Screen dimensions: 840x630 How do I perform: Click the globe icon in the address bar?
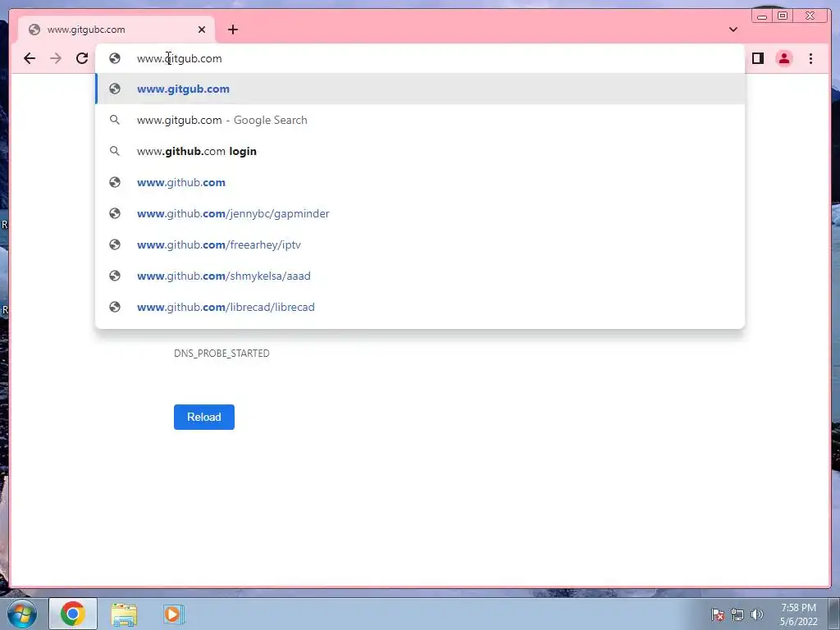(x=115, y=58)
